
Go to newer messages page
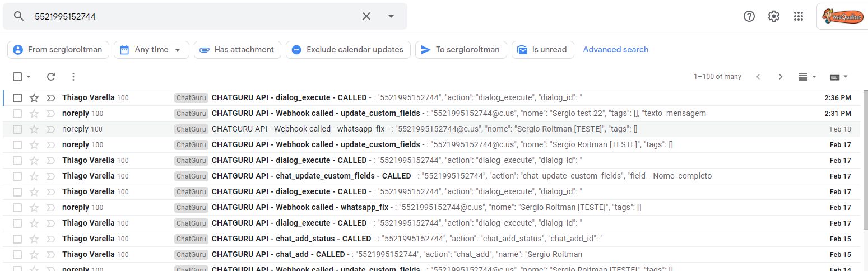(758, 77)
